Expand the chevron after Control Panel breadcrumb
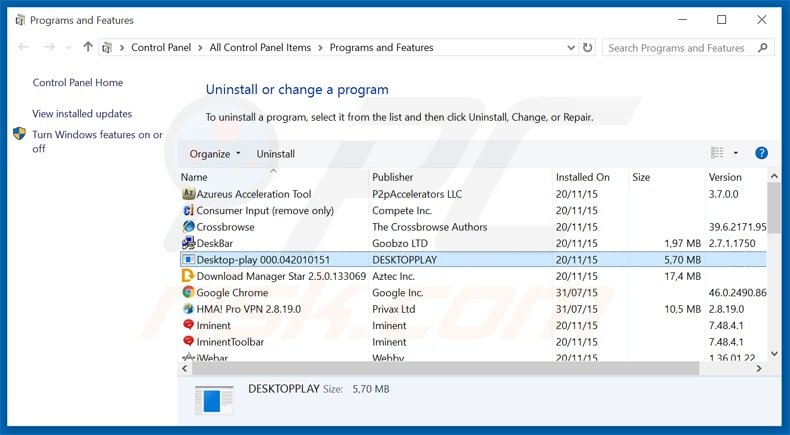 click(x=200, y=48)
